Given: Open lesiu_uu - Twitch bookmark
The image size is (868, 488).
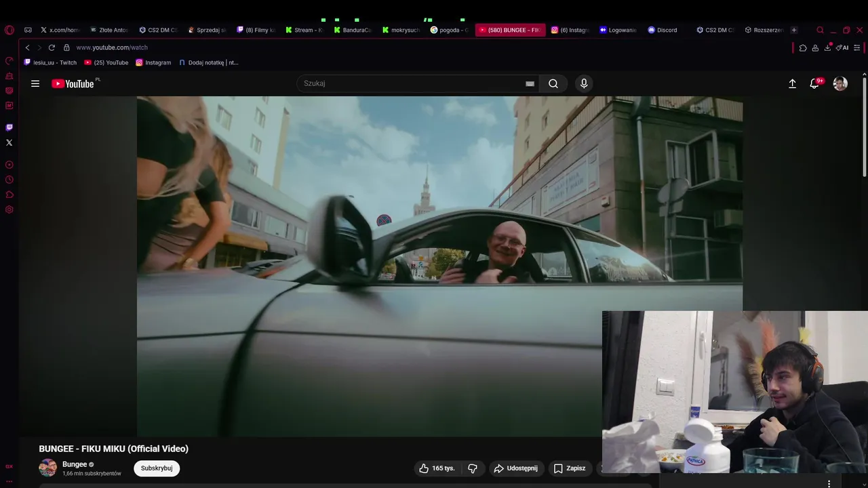Looking at the screenshot, I should 50,62.
